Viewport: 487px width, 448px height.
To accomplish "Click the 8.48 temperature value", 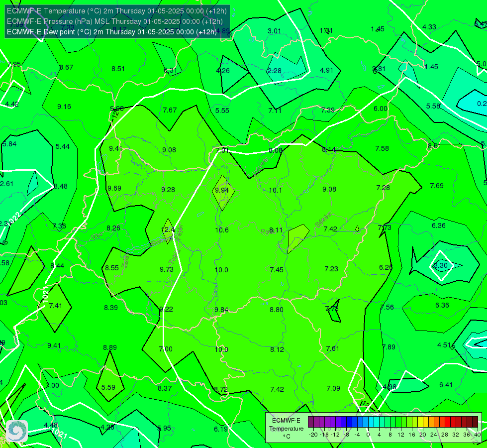I will [x=61, y=187].
